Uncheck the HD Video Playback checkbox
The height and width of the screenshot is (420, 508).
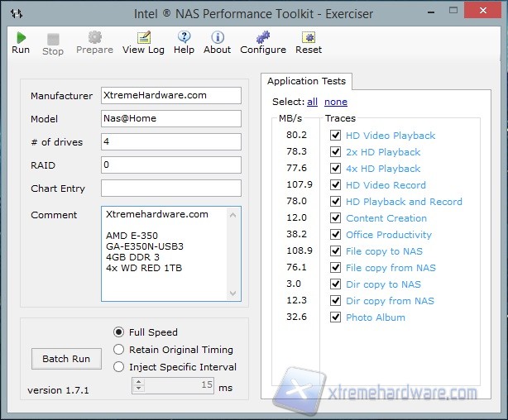click(335, 136)
